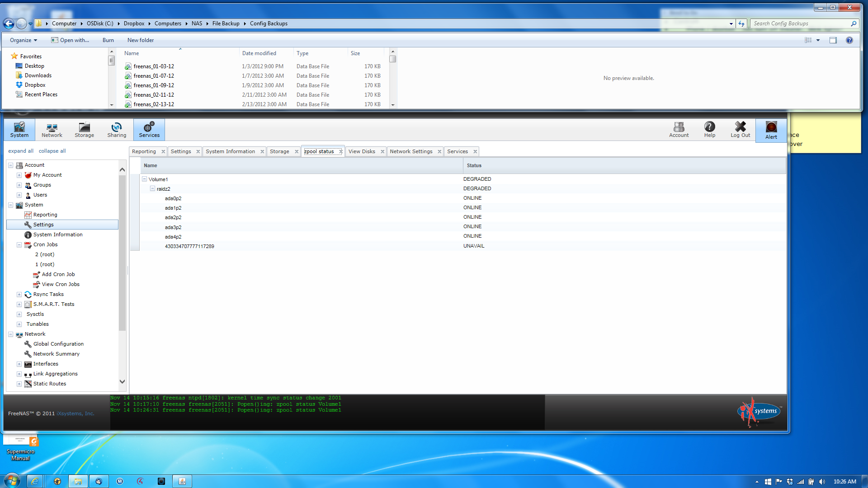Expand the S.M.A.R.T. Tests node
This screenshot has width=868, height=488.
coord(19,304)
